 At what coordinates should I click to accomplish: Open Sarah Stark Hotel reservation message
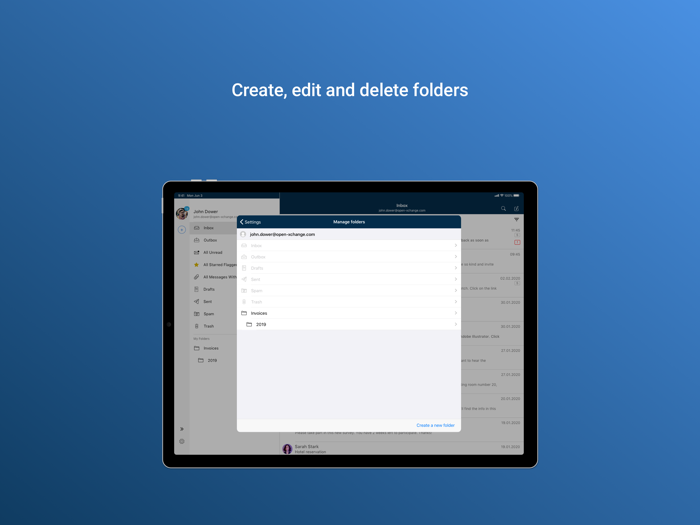402,449
